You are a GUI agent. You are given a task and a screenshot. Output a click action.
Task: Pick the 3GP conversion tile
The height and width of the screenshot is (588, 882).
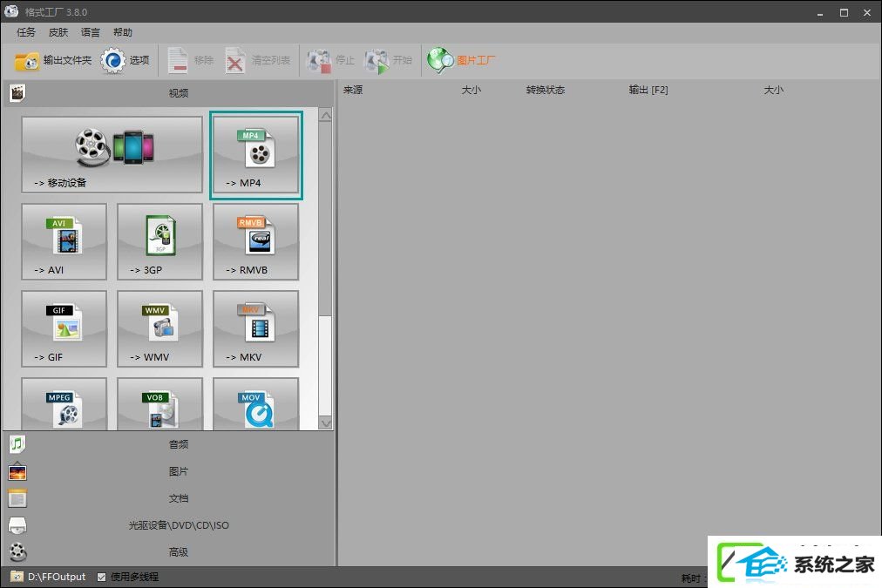click(x=159, y=241)
